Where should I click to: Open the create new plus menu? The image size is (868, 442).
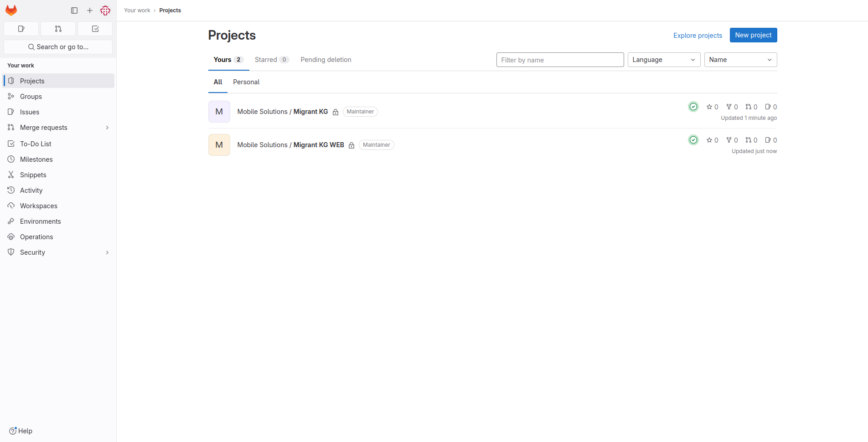tap(90, 10)
